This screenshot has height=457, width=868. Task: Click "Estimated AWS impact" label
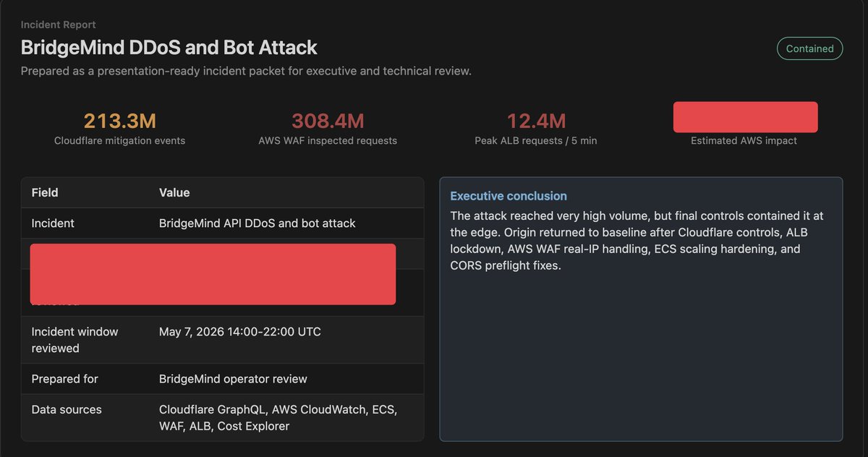pyautogui.click(x=744, y=140)
